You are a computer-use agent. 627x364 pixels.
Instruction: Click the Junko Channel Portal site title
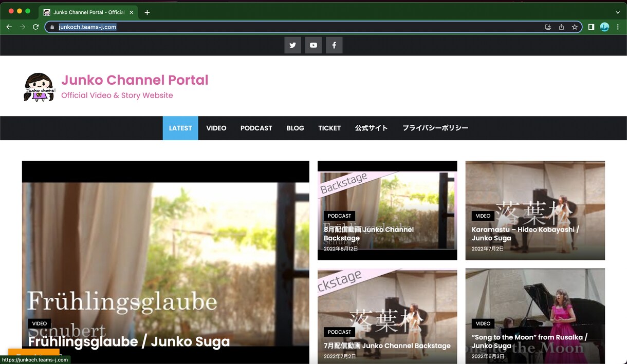click(135, 80)
